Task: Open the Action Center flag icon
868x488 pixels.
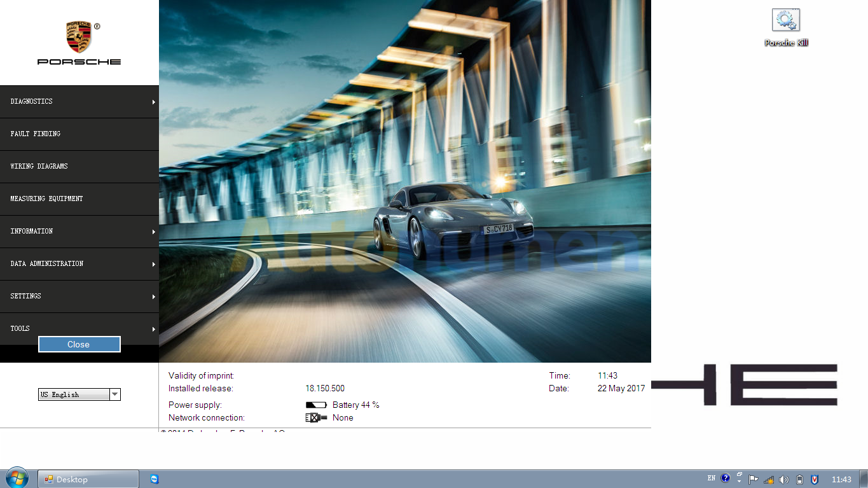Action: coord(754,480)
